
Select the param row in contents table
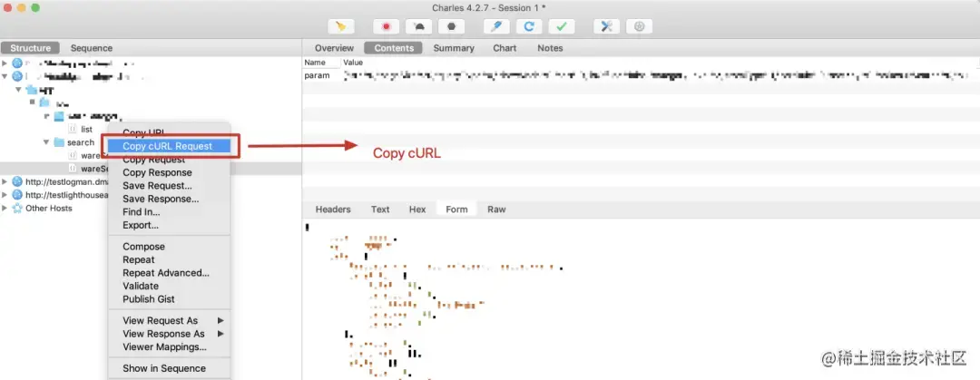pyautogui.click(x=641, y=75)
